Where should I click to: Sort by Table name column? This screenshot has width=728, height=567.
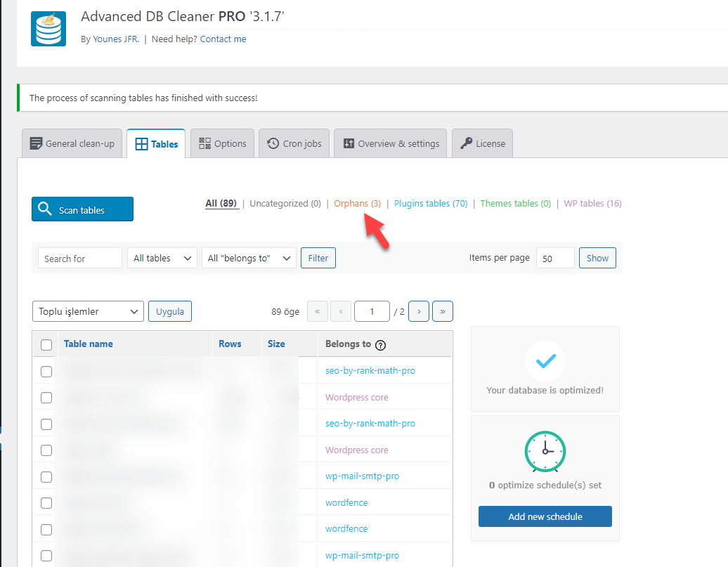[x=89, y=344]
